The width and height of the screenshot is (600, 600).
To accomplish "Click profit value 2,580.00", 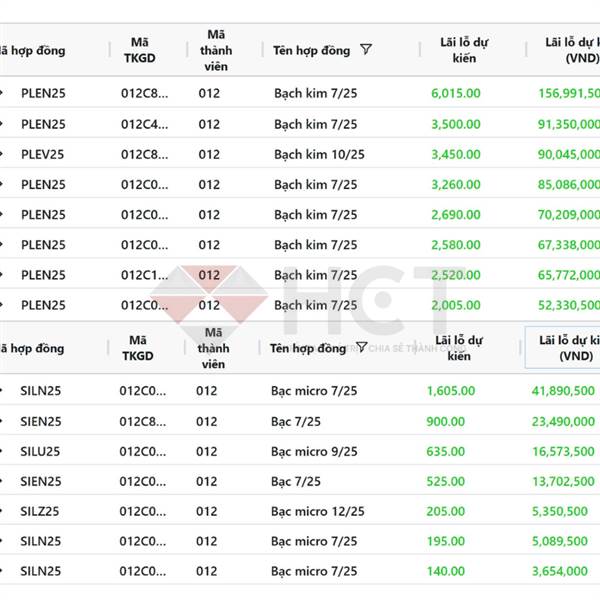I will [x=456, y=245].
